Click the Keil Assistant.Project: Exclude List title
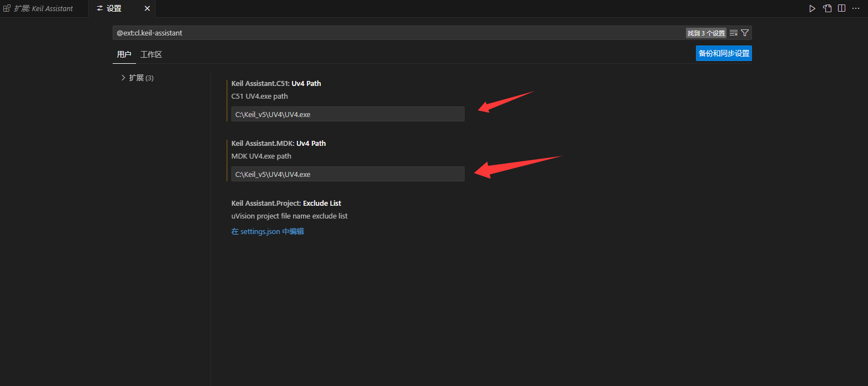The height and width of the screenshot is (386, 868). coord(286,204)
